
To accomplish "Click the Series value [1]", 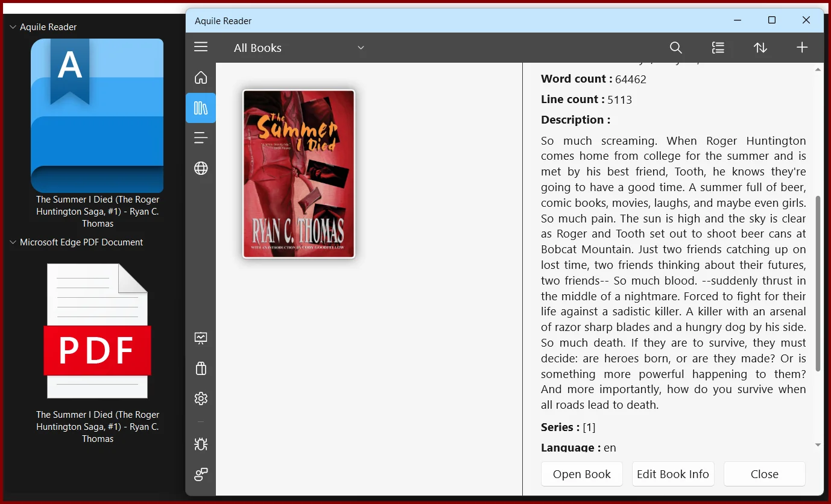I will tap(589, 427).
